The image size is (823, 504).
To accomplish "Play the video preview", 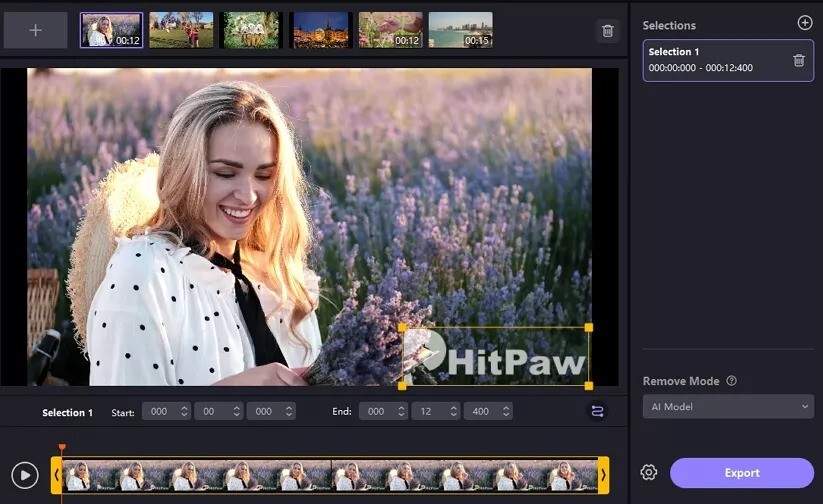I will pyautogui.click(x=25, y=475).
